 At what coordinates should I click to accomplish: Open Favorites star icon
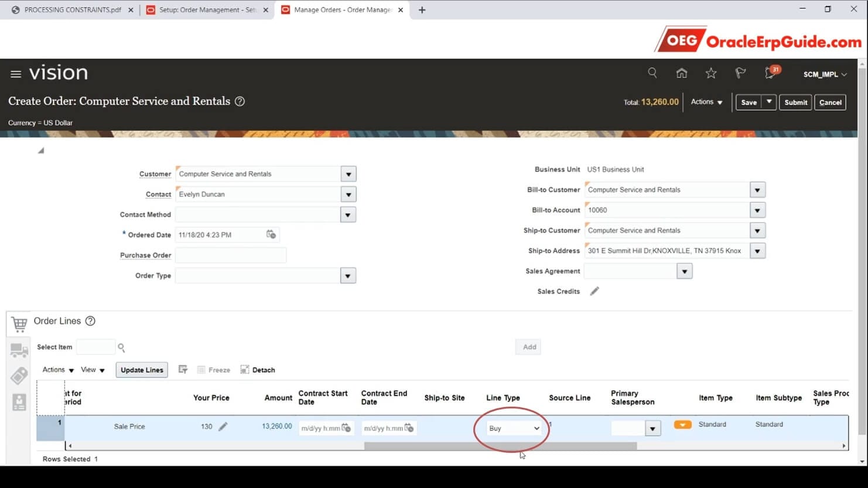tap(711, 73)
